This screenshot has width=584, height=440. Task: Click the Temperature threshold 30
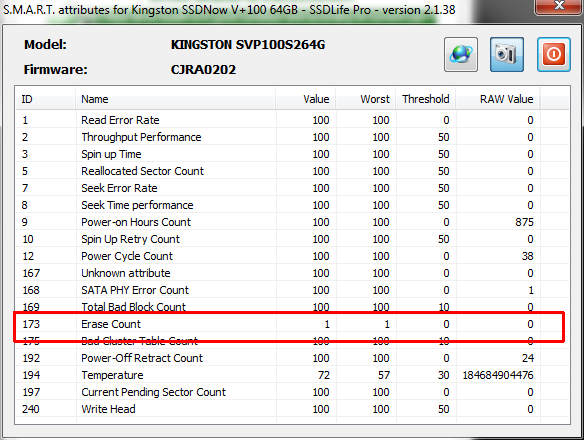tap(444, 375)
